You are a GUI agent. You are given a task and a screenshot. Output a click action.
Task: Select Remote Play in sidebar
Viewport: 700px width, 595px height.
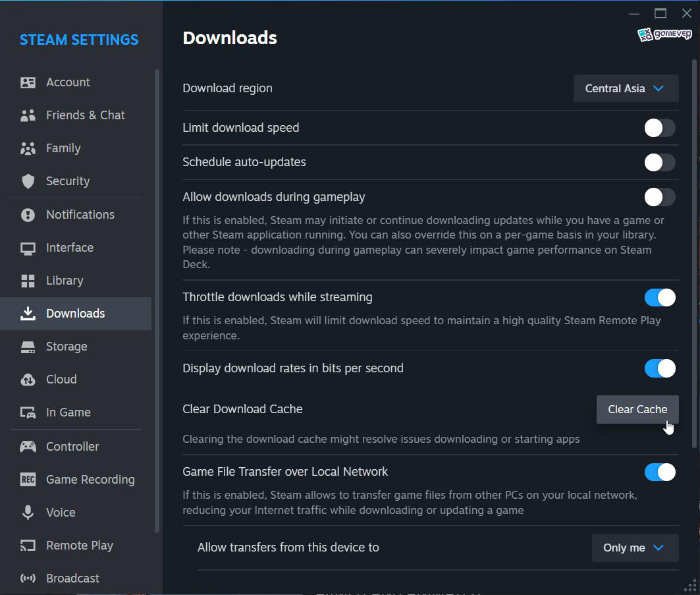pyautogui.click(x=76, y=546)
